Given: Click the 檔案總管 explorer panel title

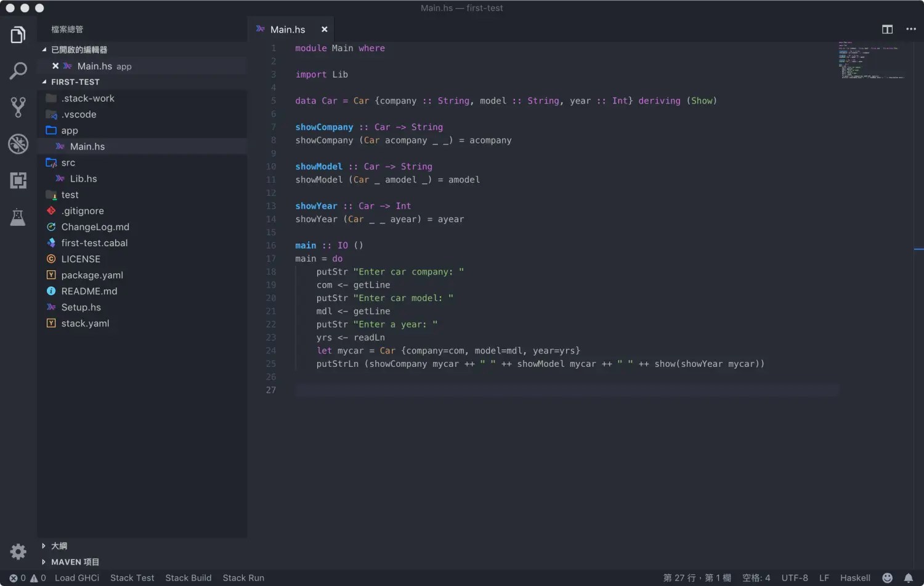Looking at the screenshot, I should click(67, 30).
